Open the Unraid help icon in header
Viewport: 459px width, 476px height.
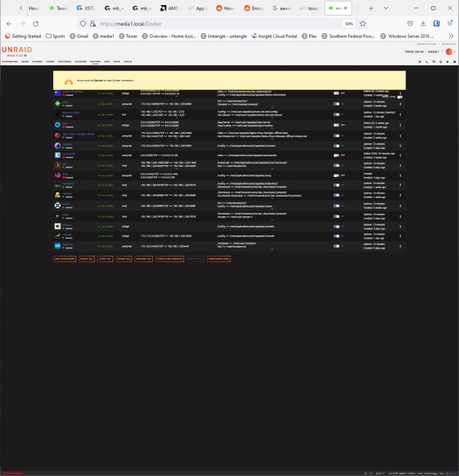click(455, 62)
